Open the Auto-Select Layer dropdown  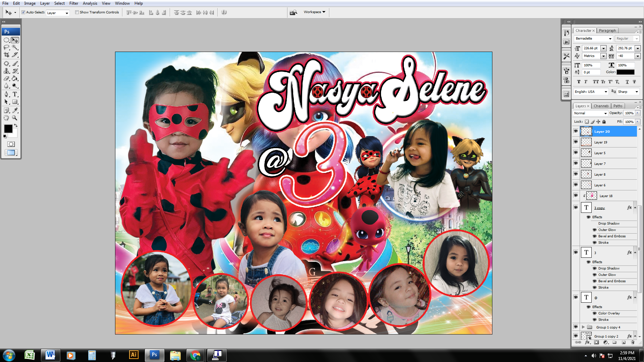coord(67,13)
